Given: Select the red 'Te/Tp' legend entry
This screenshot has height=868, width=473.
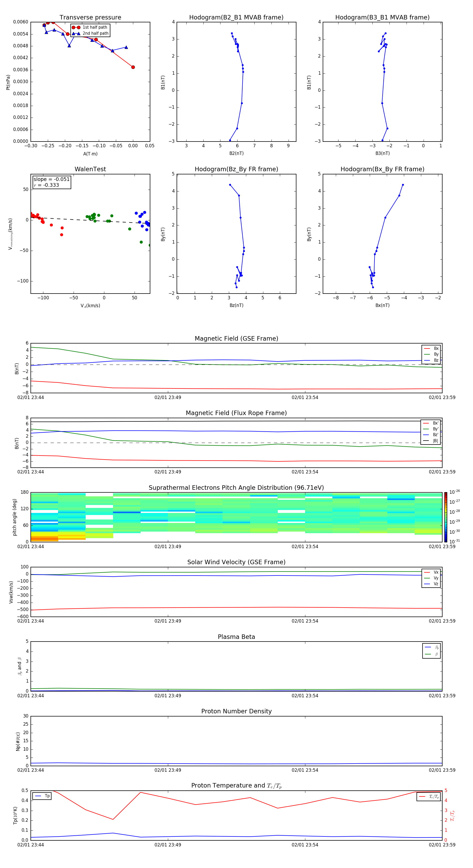Looking at the screenshot, I should pyautogui.click(x=429, y=796).
